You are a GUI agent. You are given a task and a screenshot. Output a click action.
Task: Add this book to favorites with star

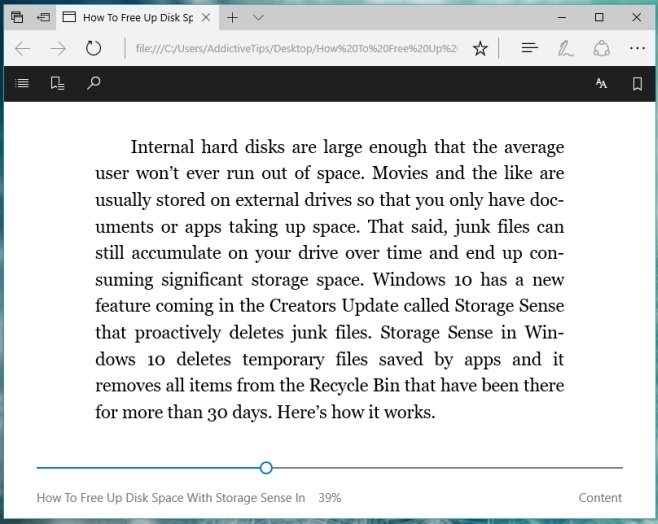tap(480, 49)
